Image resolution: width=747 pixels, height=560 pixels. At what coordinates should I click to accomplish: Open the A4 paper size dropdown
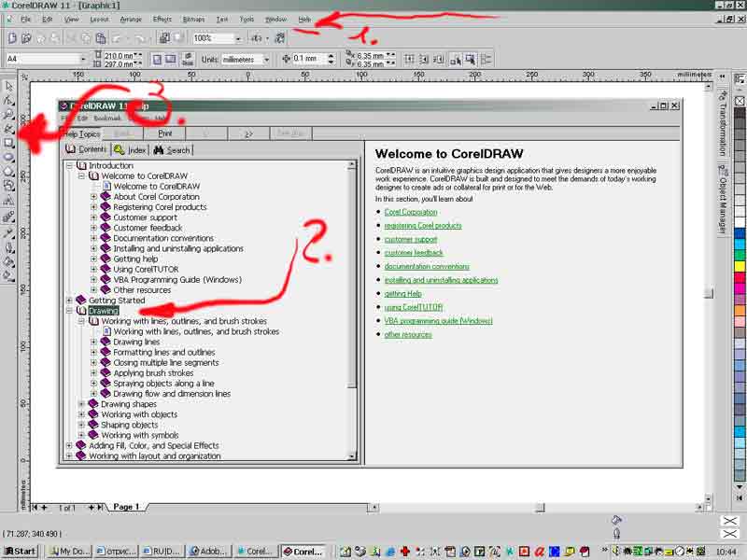pos(84,59)
